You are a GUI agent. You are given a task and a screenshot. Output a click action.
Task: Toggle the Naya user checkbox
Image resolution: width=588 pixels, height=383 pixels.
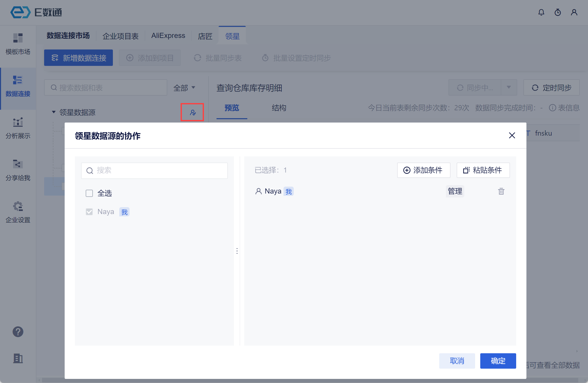[89, 212]
